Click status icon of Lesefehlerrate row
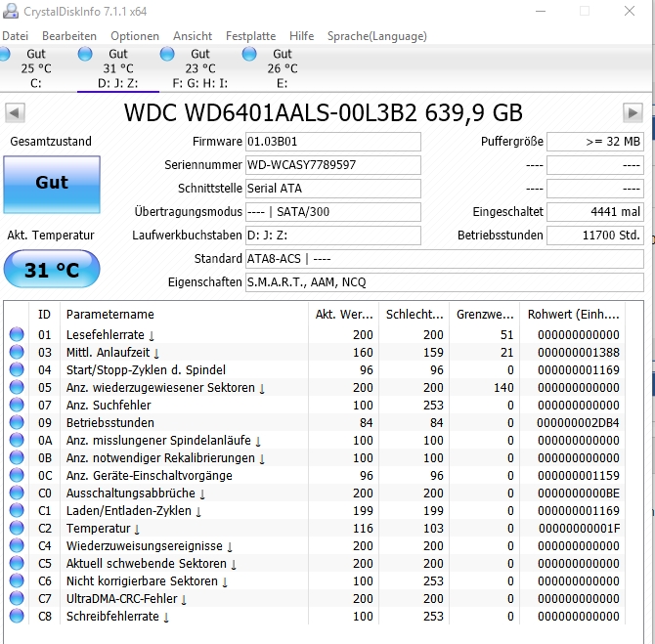Viewport: 655px width, 644px height. click(x=17, y=334)
